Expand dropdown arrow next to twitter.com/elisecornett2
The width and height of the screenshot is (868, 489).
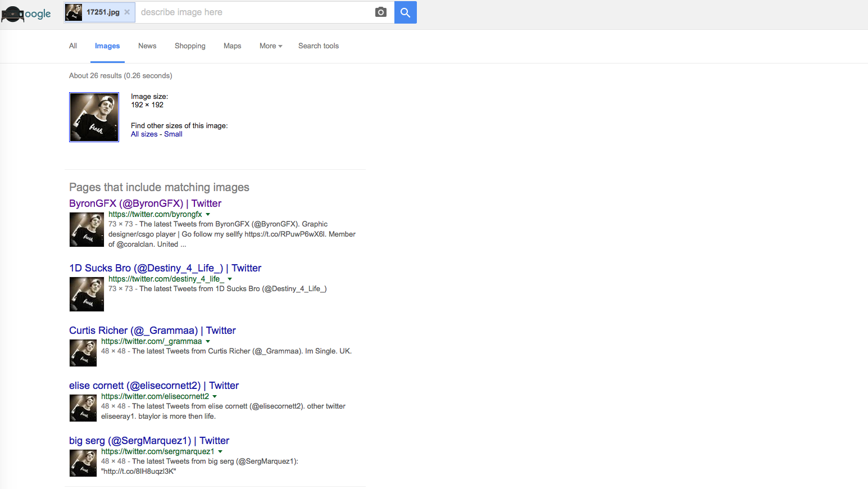pos(215,397)
